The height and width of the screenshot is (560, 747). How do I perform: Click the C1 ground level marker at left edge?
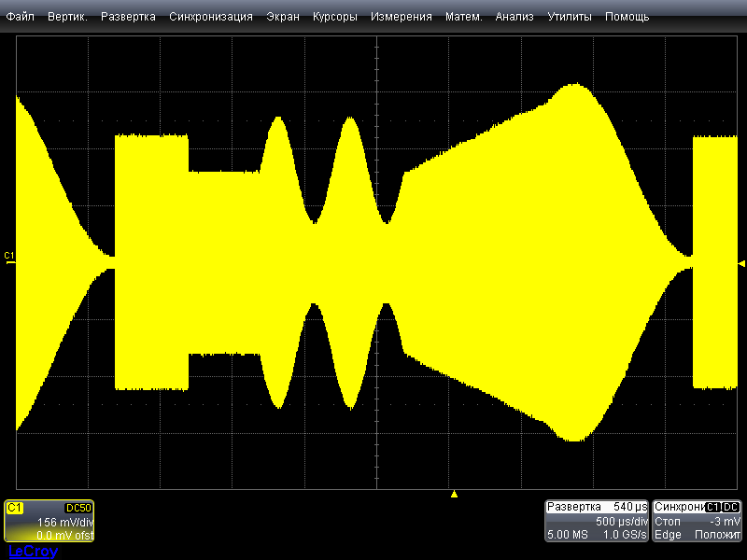coord(9,257)
